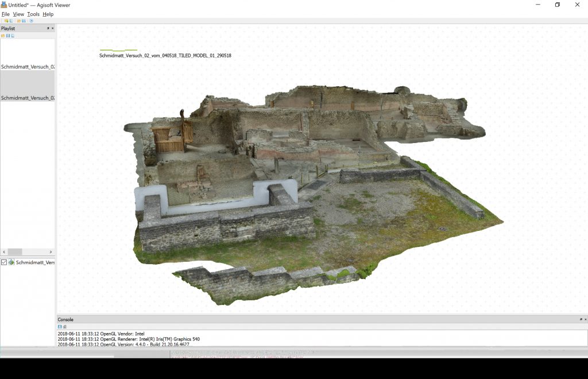
Task: Float the Playlist panel with undock button
Action: tap(48, 28)
